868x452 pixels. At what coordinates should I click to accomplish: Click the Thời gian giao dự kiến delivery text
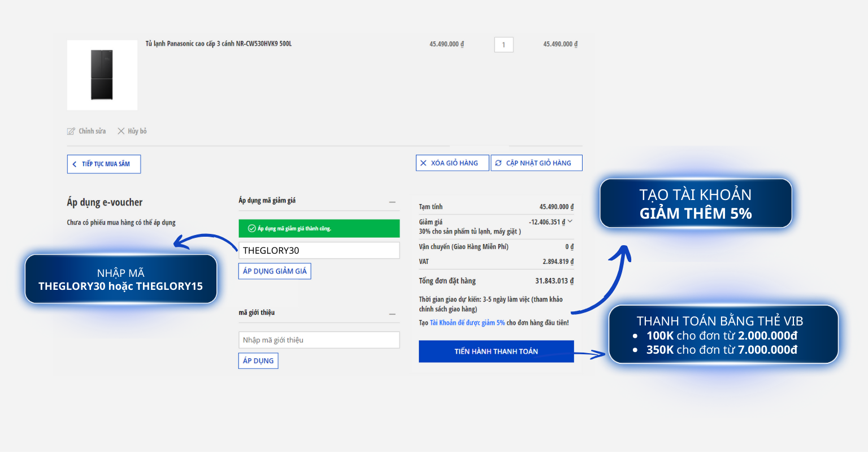(x=491, y=304)
